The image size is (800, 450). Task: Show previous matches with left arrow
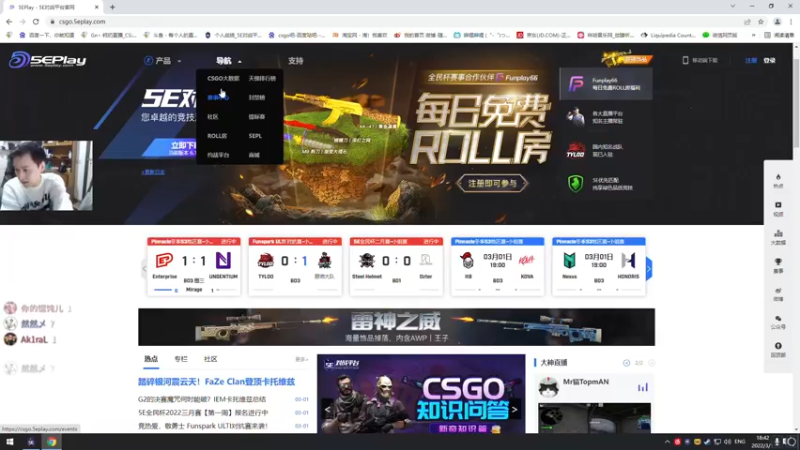[x=144, y=268]
